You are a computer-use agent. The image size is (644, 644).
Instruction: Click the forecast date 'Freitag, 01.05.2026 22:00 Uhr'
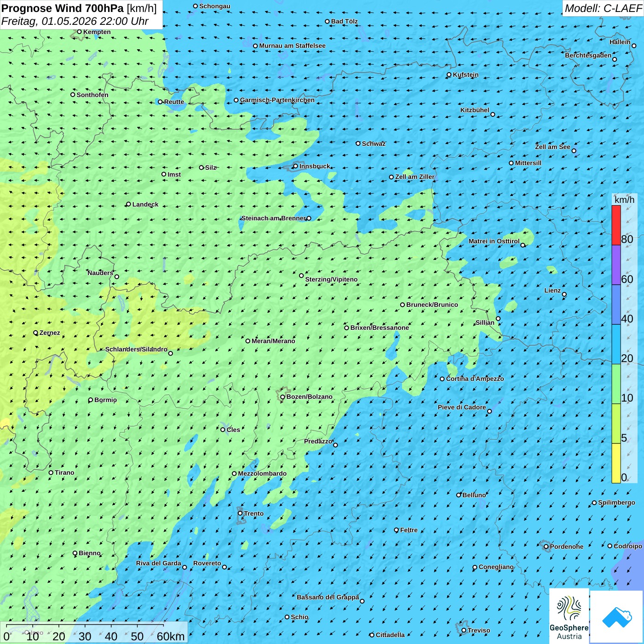(x=75, y=21)
